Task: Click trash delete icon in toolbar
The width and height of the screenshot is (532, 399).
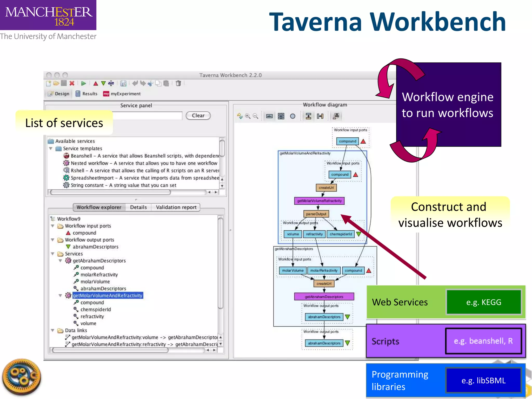Action: pos(178,83)
